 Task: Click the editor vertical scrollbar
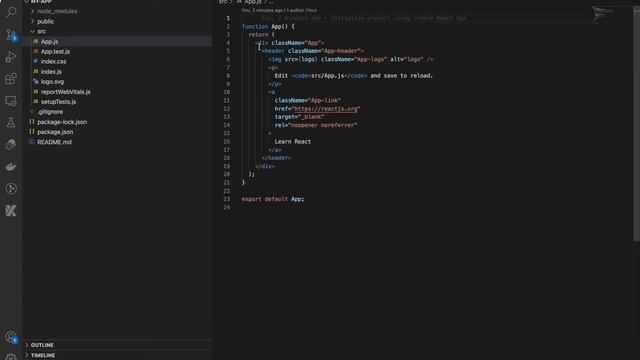(636, 124)
